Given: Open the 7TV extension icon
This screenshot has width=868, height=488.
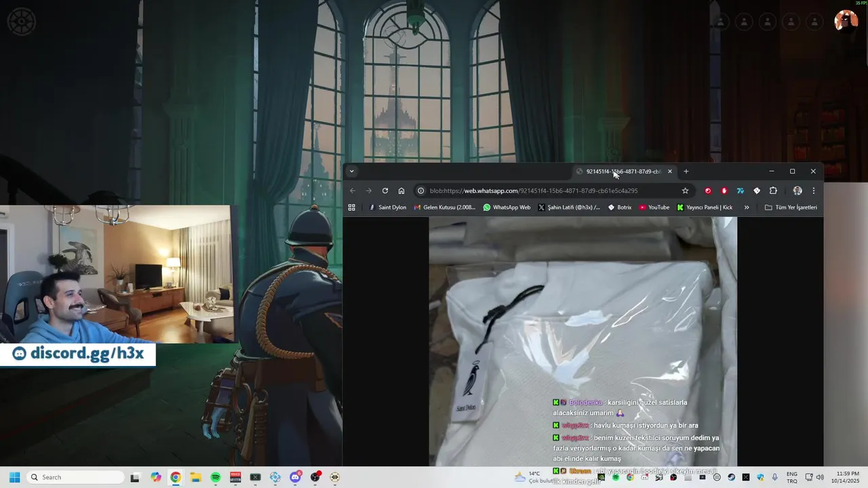Looking at the screenshot, I should (741, 190).
